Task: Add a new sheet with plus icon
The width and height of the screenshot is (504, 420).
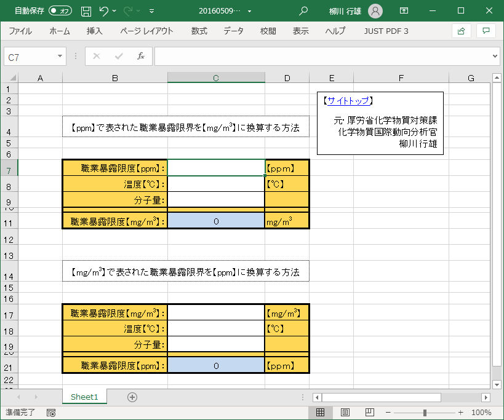Action: [x=132, y=397]
